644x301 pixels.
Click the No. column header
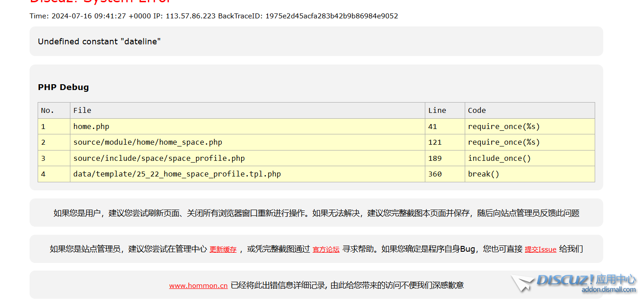(x=54, y=110)
